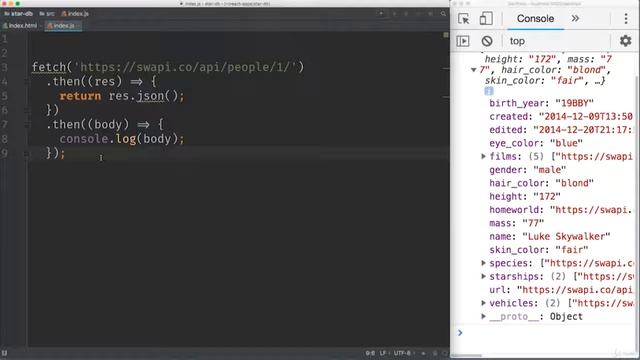This screenshot has width=640, height=360.
Task: Collapse the logged object triangle
Action: (x=473, y=70)
